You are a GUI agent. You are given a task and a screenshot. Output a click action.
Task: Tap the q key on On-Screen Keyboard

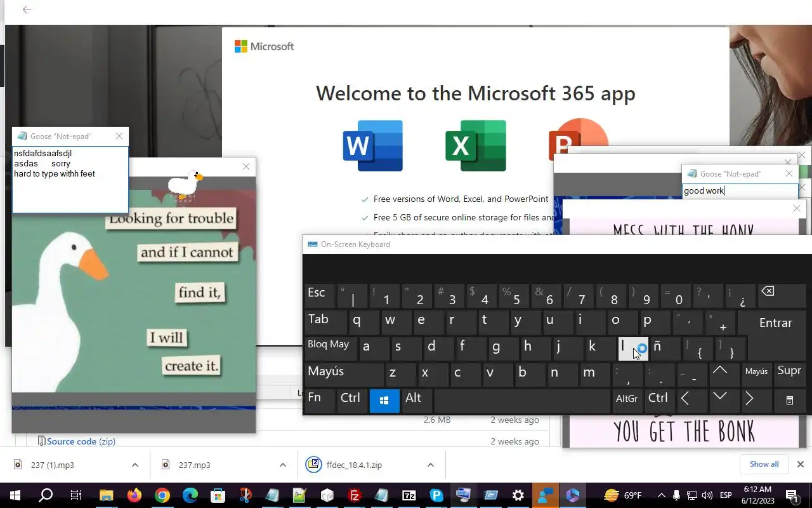click(363, 321)
